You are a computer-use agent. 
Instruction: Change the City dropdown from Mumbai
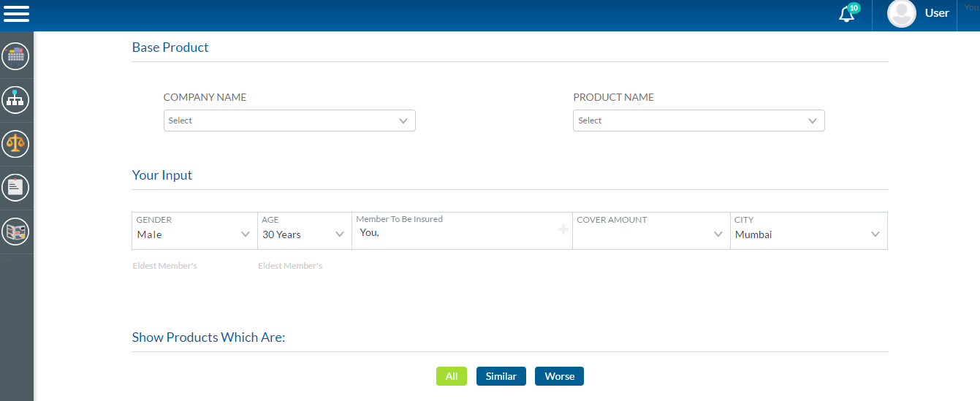pos(808,234)
